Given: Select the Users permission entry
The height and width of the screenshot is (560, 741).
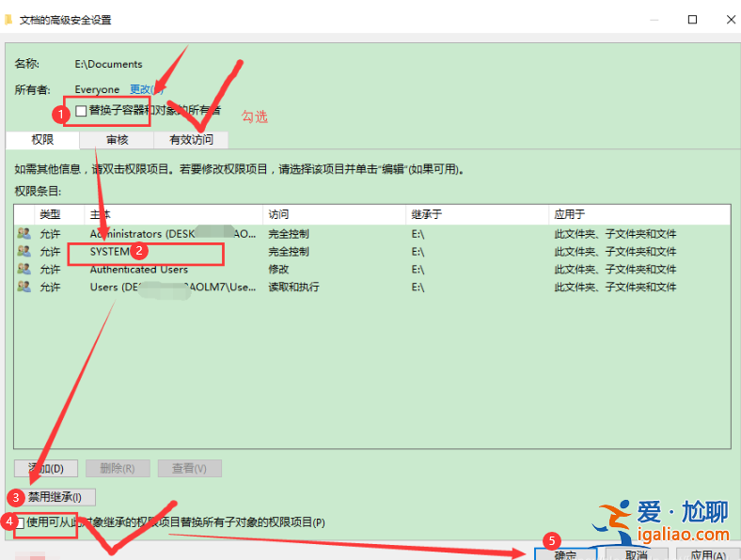Looking at the screenshot, I should click(372, 288).
